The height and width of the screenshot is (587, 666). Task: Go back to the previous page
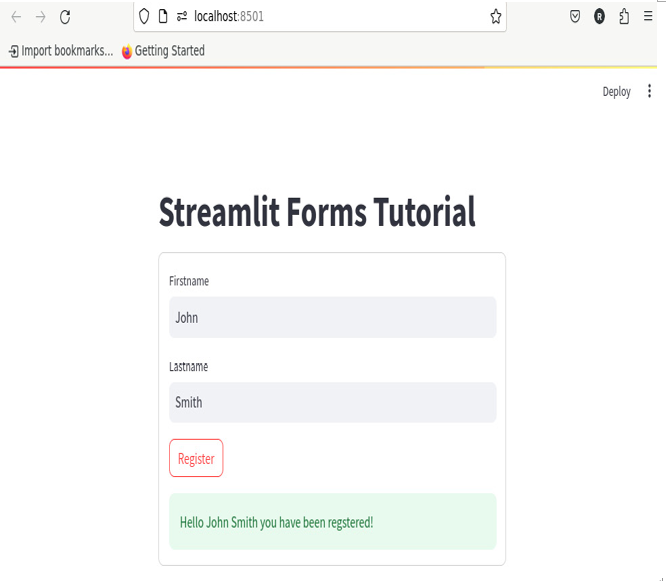point(16,17)
